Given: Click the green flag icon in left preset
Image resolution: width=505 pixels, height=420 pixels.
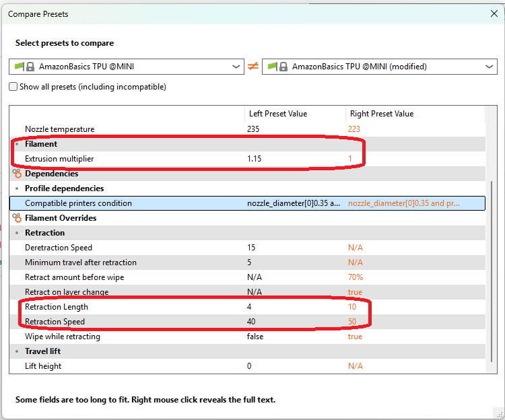Looking at the screenshot, I should [x=20, y=67].
